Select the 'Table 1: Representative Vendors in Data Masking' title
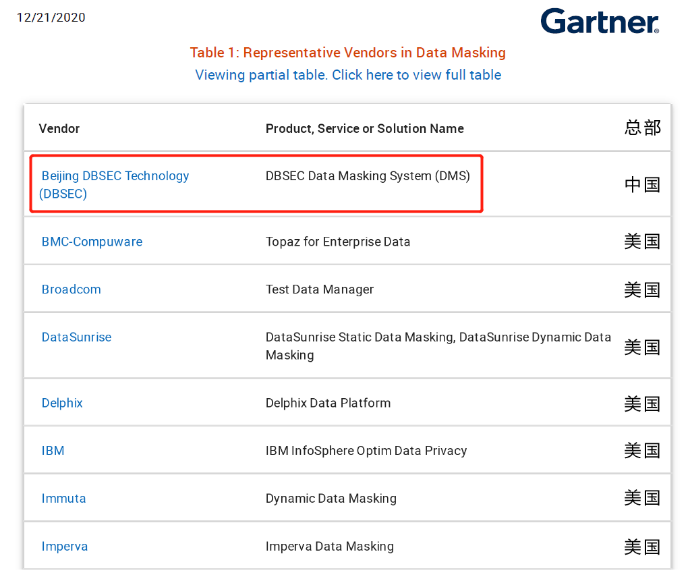This screenshot has height=583, width=693. point(348,53)
